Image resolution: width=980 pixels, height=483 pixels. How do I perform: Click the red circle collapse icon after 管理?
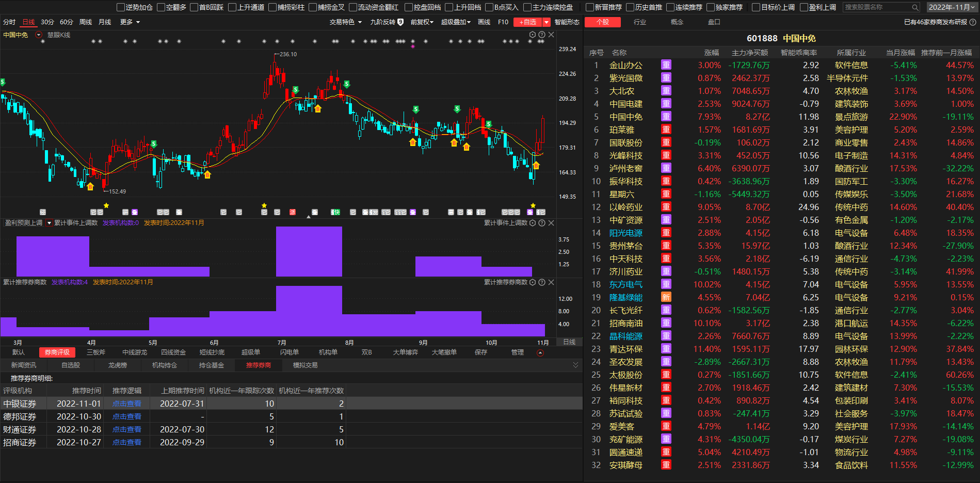click(540, 353)
